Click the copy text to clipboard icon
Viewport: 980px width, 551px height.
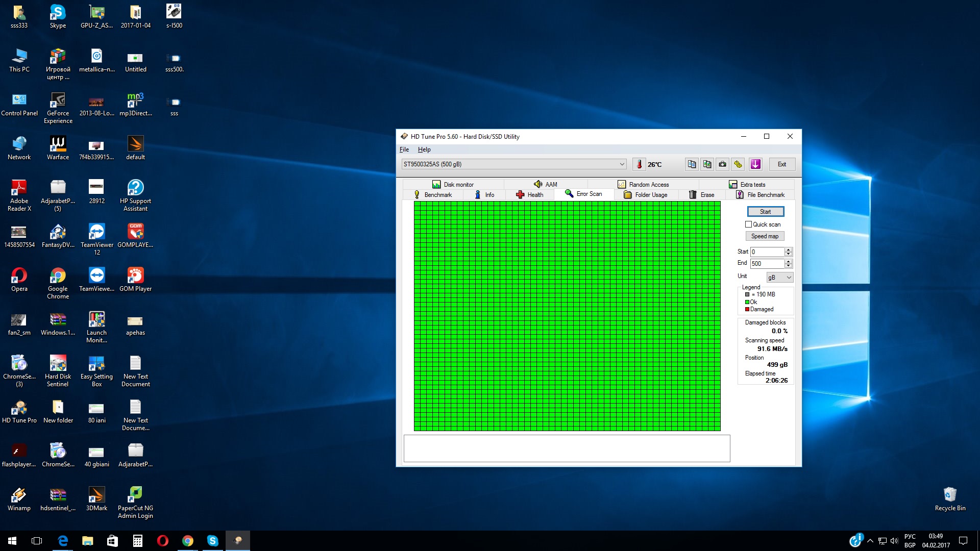tap(692, 164)
